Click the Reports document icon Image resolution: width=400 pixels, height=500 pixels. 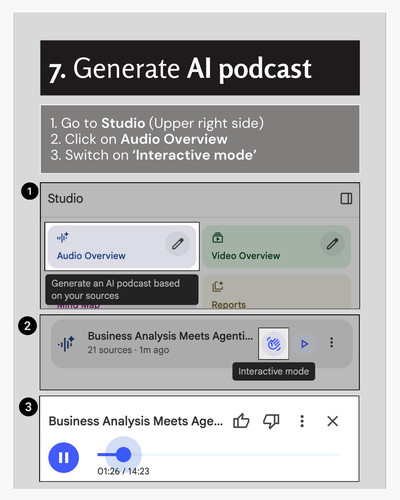point(218,286)
